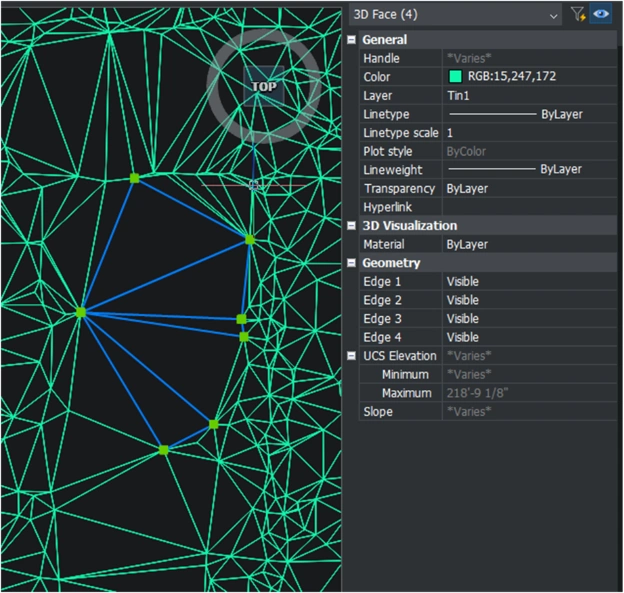The width and height of the screenshot is (624, 593).
Task: Click the TOP face of the view cube
Action: coord(264,86)
